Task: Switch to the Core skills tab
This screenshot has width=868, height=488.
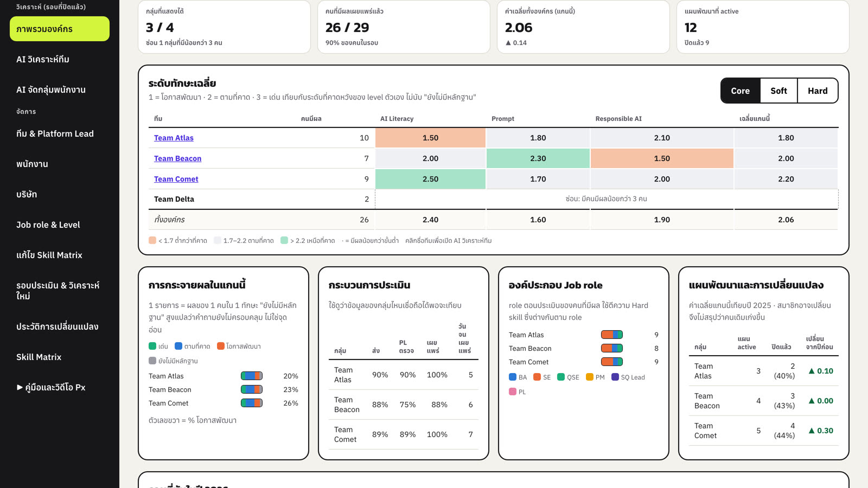Action: tap(740, 91)
